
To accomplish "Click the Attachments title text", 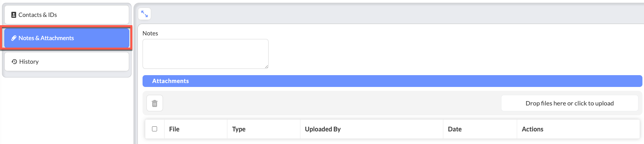I will pos(170,81).
